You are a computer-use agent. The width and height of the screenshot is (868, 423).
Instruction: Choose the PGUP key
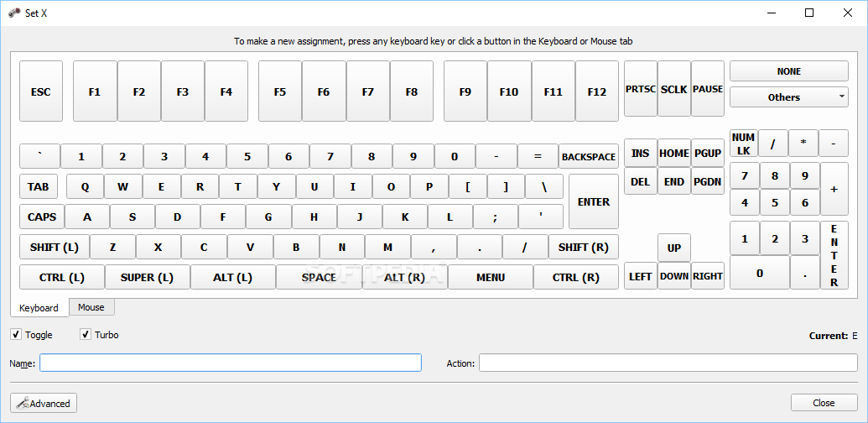click(x=708, y=153)
